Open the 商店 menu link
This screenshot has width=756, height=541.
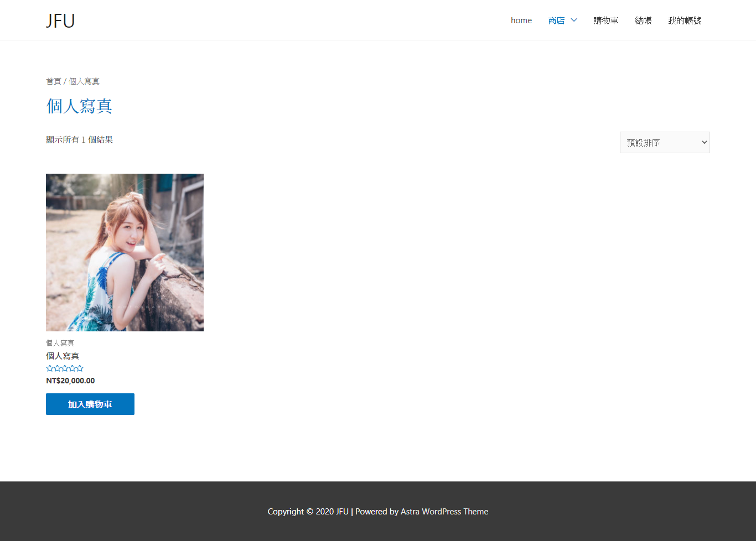point(556,20)
